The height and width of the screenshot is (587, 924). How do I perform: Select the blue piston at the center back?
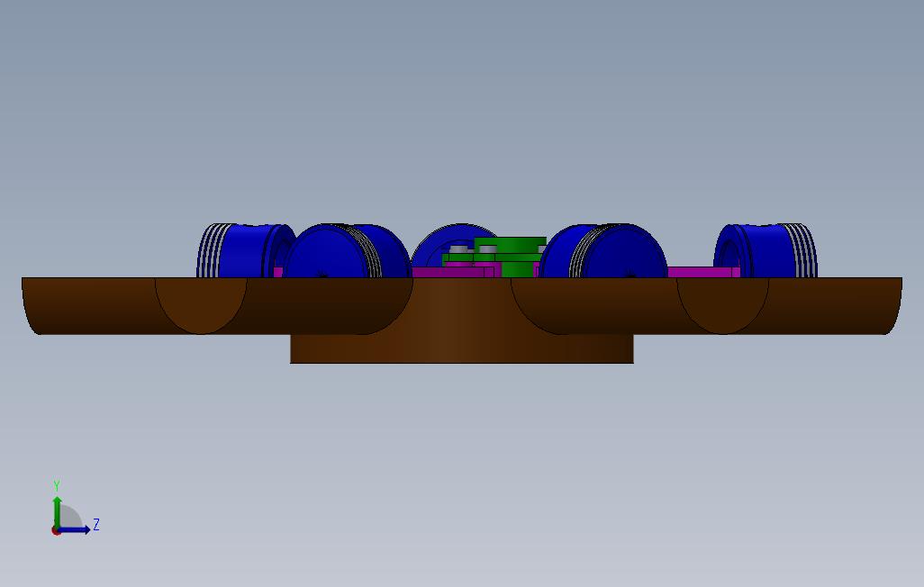[x=454, y=245]
